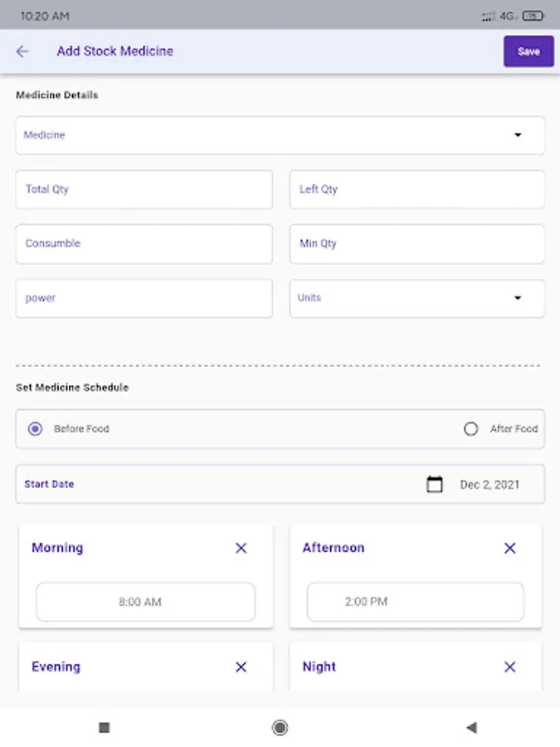Image resolution: width=560 pixels, height=747 pixels.
Task: Expand the Units dropdown
Action: click(416, 298)
